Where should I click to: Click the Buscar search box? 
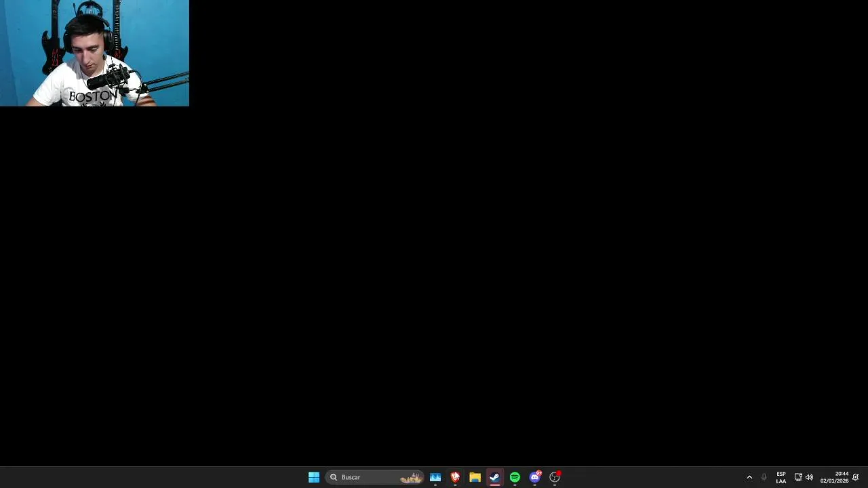pos(375,477)
